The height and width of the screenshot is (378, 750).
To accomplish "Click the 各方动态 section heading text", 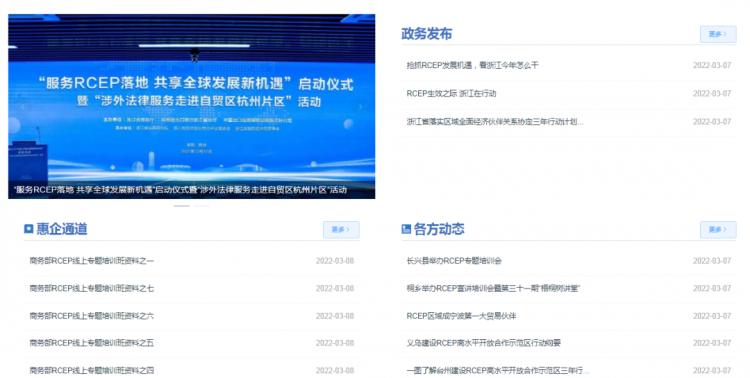I will point(439,229).
